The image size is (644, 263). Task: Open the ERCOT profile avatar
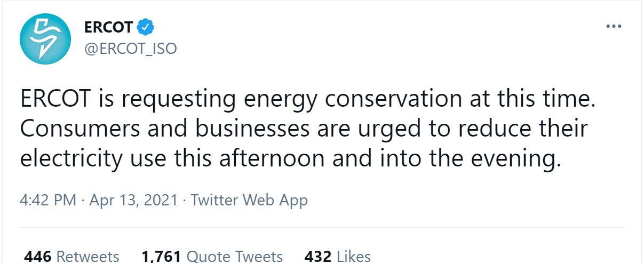tap(45, 39)
